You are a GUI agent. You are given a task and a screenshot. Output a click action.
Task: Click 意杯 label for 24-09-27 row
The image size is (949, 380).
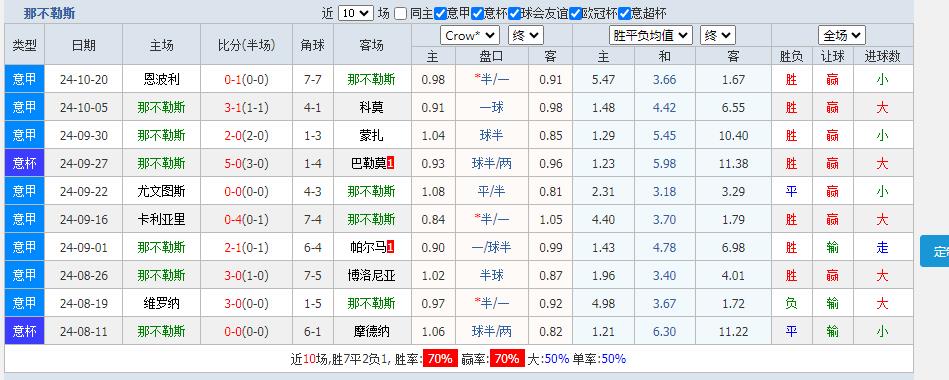(25, 163)
